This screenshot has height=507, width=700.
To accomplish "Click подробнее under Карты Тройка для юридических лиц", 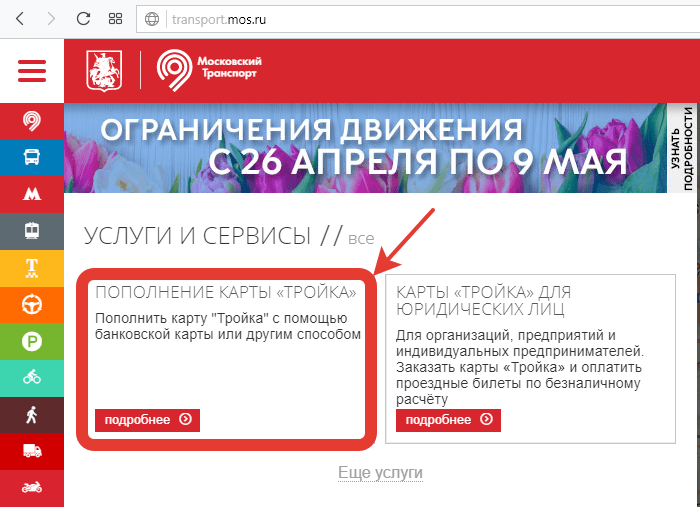I will pos(448,420).
